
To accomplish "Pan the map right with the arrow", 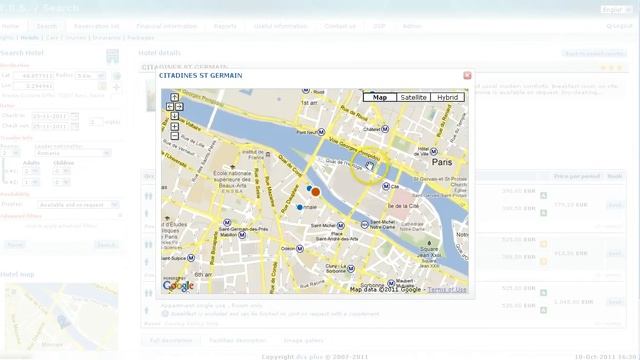I will click(x=179, y=107).
